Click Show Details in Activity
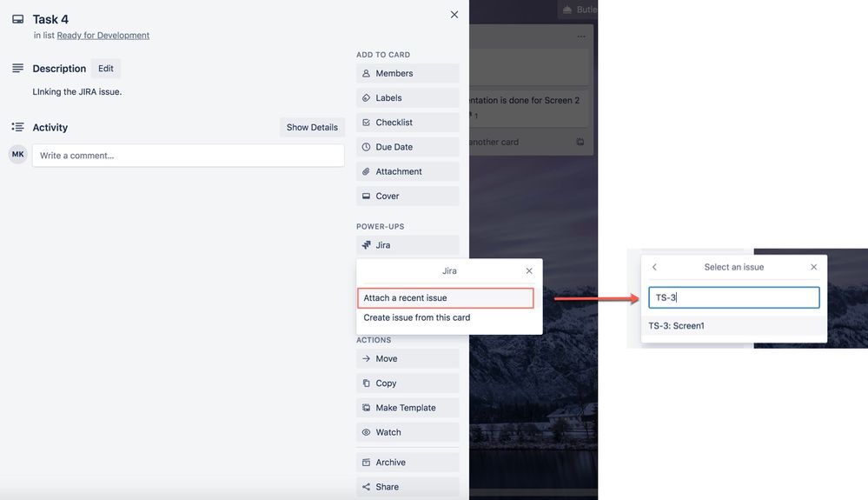The width and height of the screenshot is (868, 500). pyautogui.click(x=312, y=127)
